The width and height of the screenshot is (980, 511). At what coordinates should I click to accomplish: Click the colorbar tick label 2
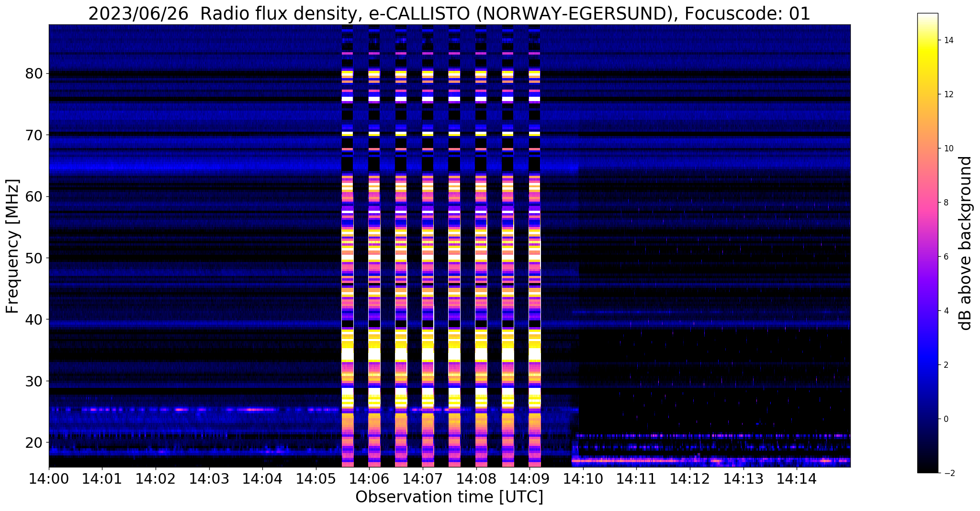[946, 365]
